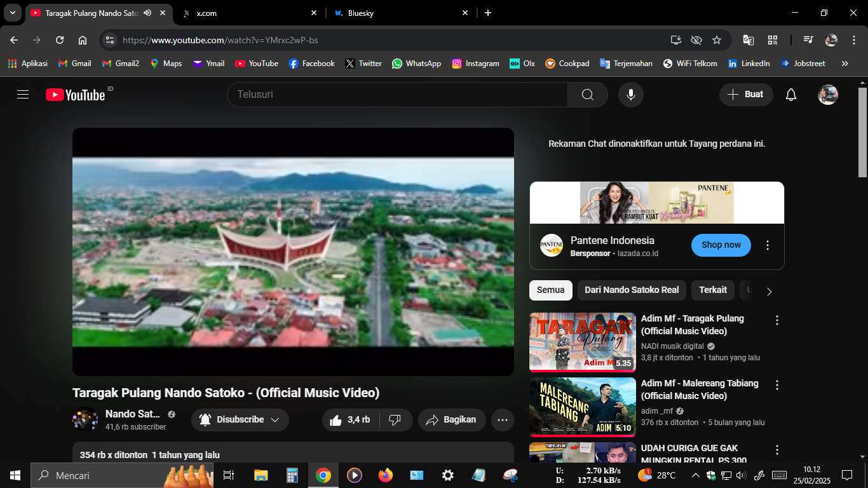Select the Dari Nando Satoko Real chip
The height and width of the screenshot is (488, 868).
tap(632, 290)
